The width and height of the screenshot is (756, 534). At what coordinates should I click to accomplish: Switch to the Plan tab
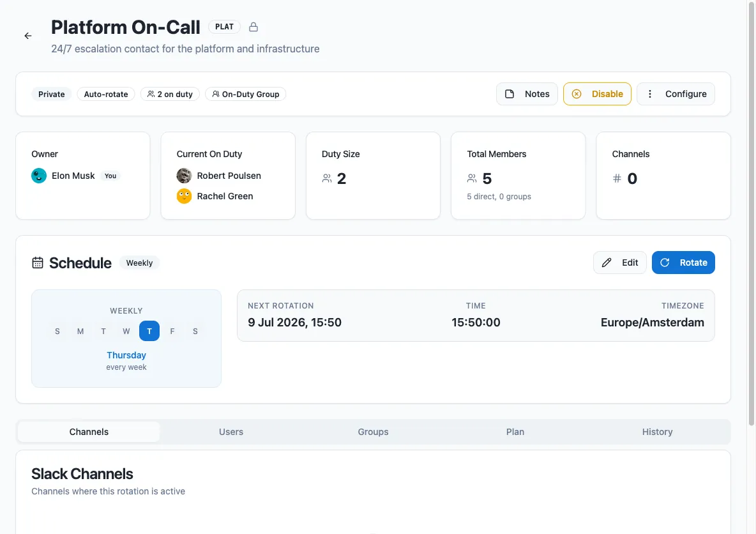515,432
